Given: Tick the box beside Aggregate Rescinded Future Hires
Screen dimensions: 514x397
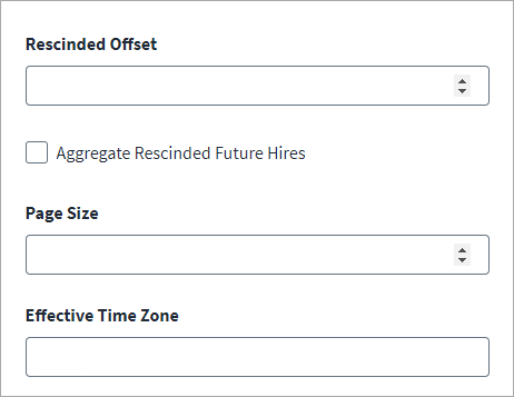Looking at the screenshot, I should pyautogui.click(x=37, y=152).
